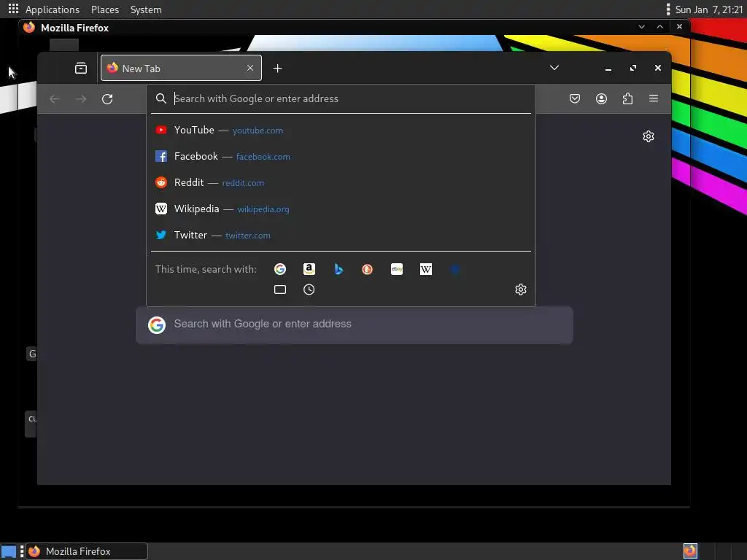
Task: Search this time with eBay icon
Action: point(397,269)
